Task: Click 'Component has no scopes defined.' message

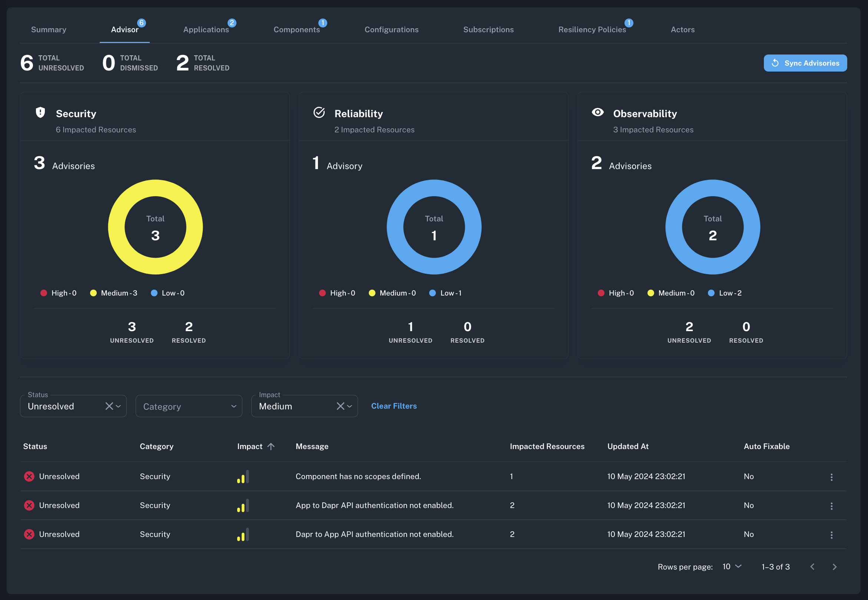Action: [358, 476]
